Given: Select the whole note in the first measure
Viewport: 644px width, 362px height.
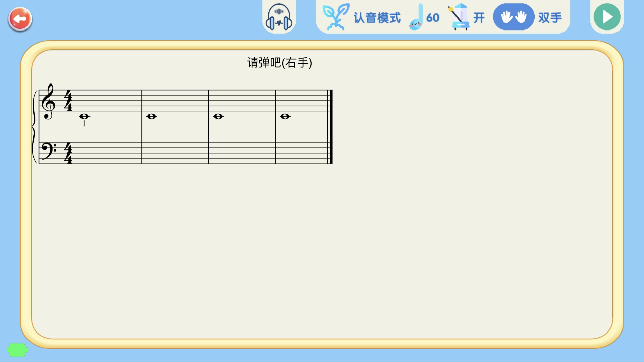Looking at the screenshot, I should click(84, 117).
